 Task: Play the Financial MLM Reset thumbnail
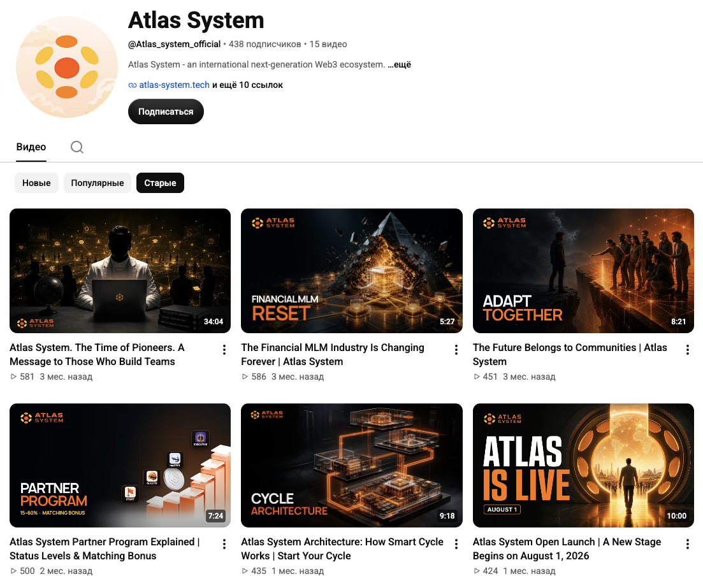coord(352,271)
